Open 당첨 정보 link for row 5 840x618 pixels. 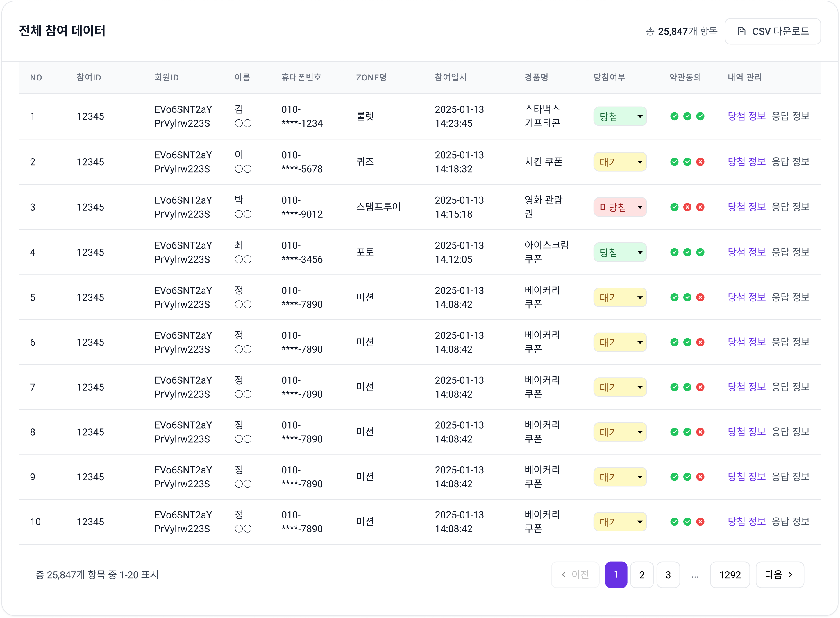746,297
